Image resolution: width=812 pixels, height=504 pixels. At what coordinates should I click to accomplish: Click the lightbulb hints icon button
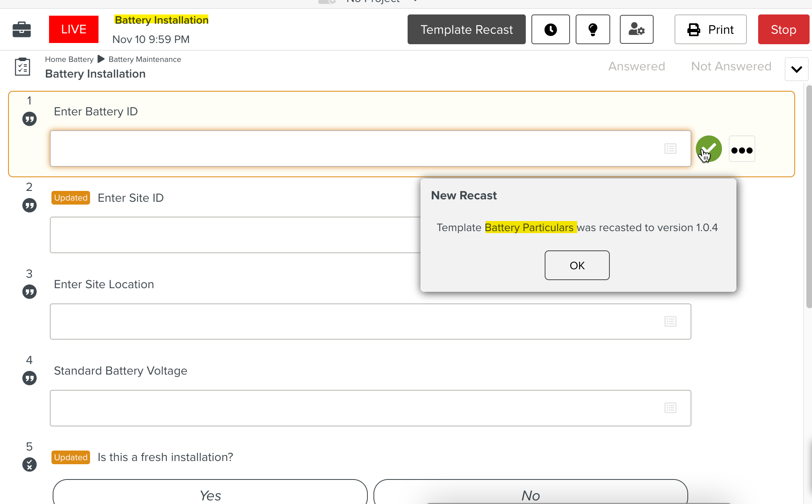[593, 29]
